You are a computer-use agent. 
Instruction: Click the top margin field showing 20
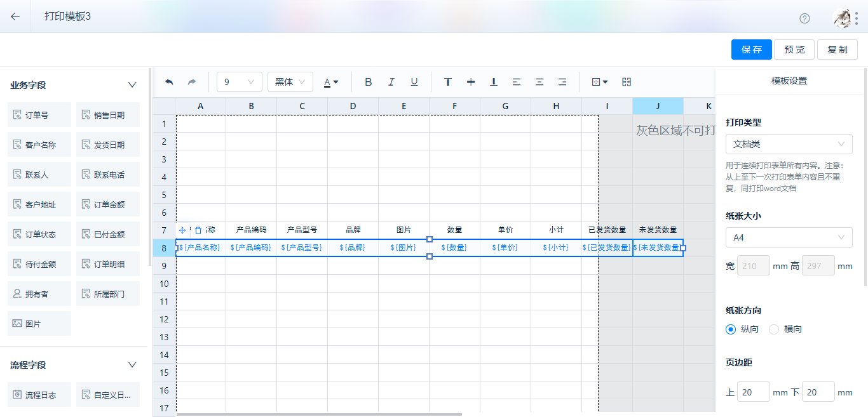(x=754, y=392)
